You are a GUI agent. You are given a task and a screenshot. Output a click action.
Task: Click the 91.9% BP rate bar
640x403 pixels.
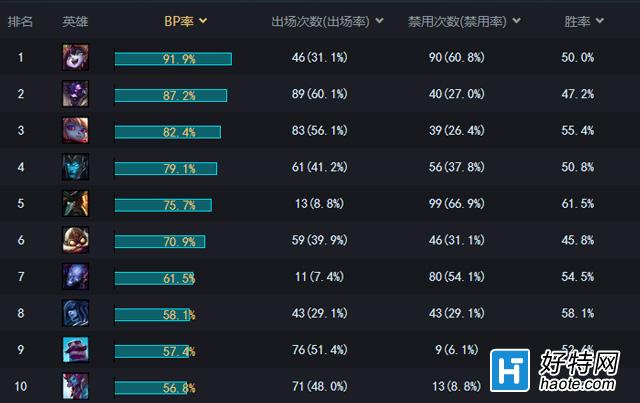(173, 59)
